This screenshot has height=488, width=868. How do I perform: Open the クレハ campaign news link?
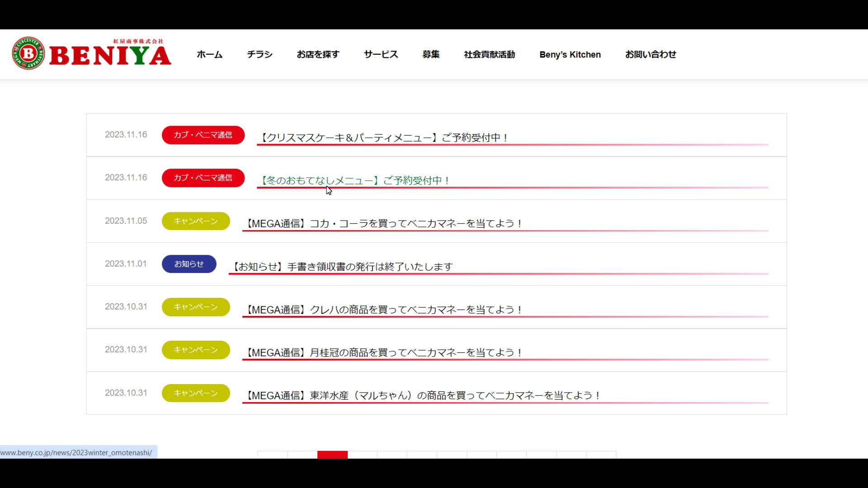384,310
